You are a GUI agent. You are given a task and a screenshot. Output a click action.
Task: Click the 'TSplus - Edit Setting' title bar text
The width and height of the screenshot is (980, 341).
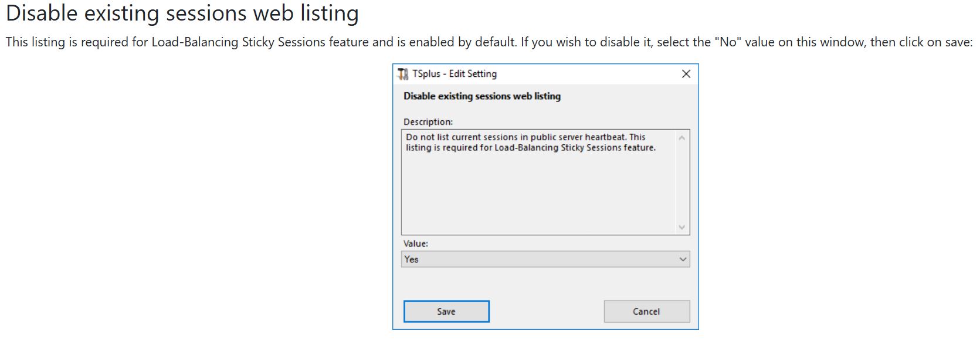click(455, 74)
